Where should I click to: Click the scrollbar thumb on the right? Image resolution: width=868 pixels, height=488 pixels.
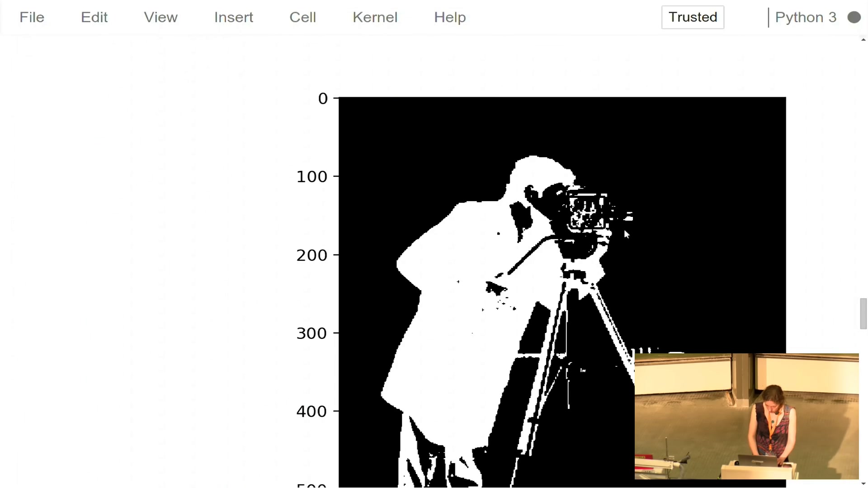(863, 314)
